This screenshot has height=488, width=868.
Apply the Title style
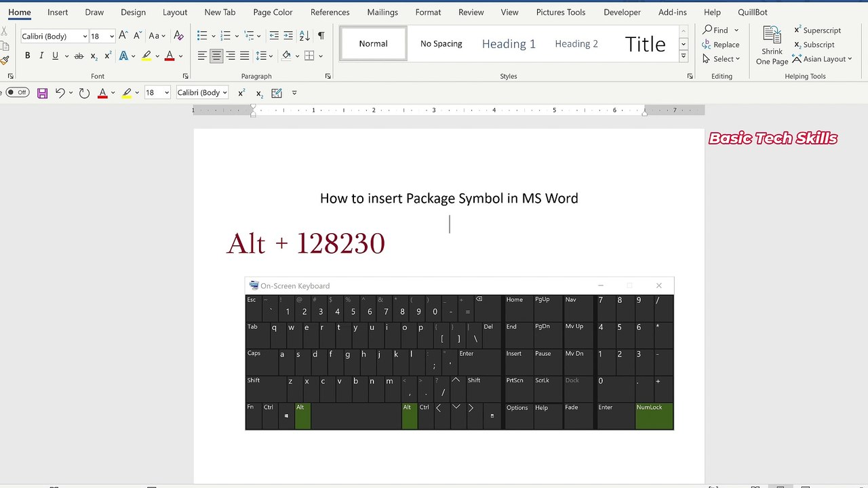tap(645, 43)
